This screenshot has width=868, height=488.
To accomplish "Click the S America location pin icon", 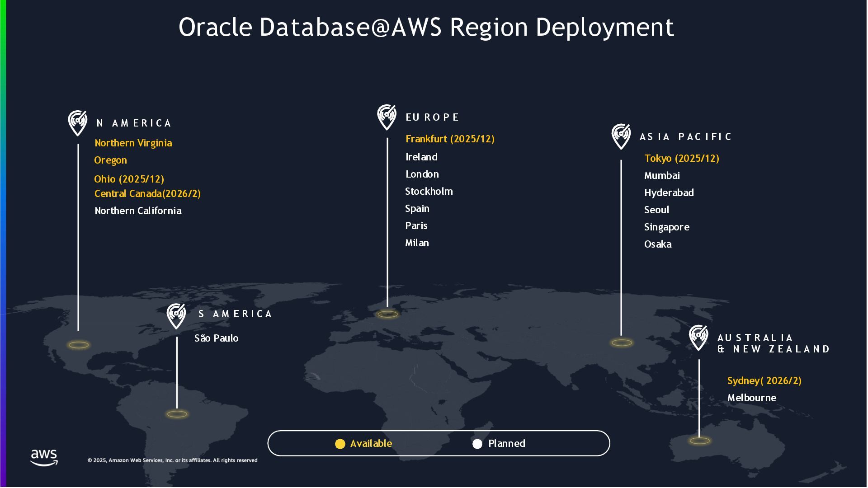I will coord(176,315).
